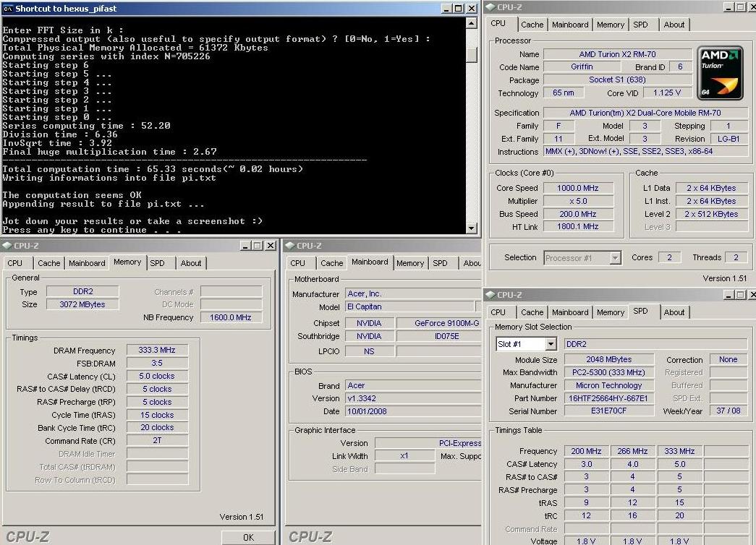Select CPU tab in SPD CPU-Z window

(498, 312)
